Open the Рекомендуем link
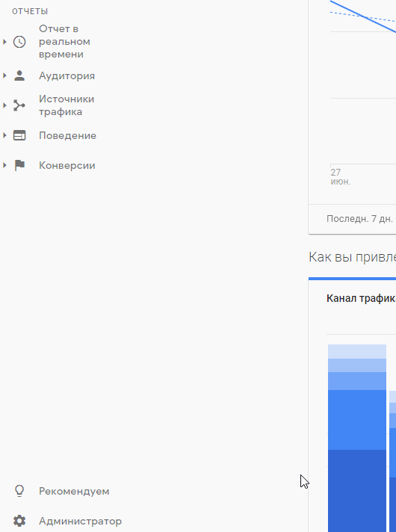This screenshot has width=396, height=532. pos(74,492)
